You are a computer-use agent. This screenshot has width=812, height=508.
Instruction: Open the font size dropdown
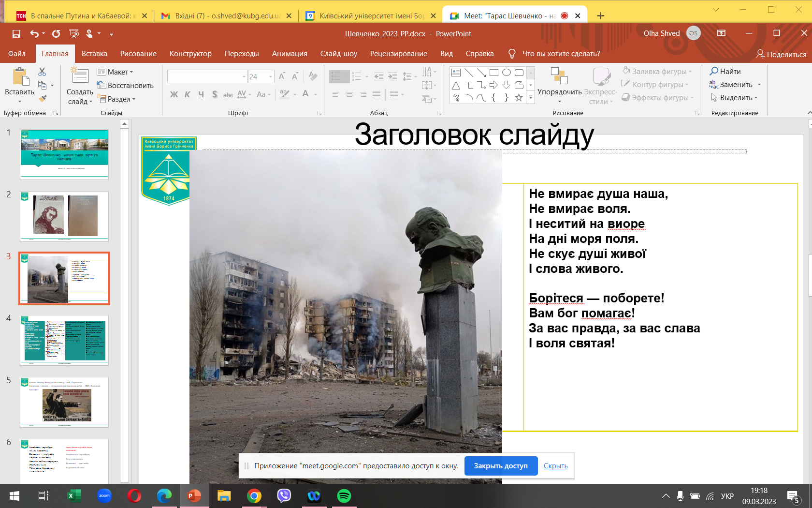point(271,76)
